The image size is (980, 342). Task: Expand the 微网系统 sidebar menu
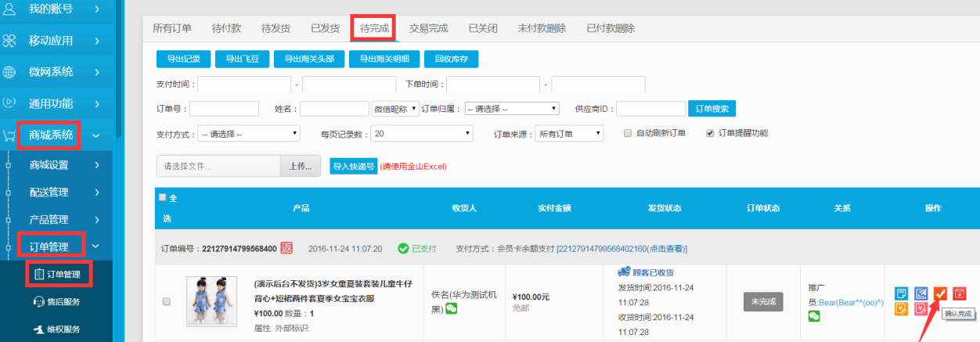(x=58, y=72)
